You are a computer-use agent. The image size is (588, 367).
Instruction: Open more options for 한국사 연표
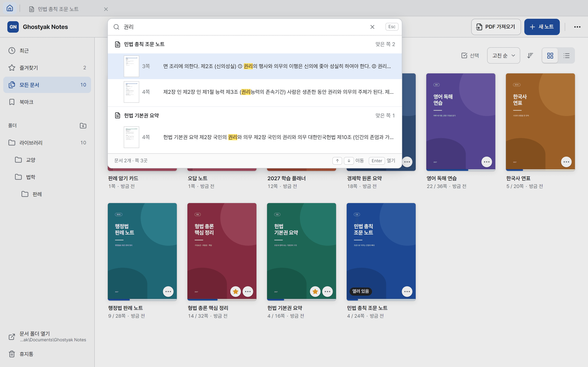pos(566,162)
